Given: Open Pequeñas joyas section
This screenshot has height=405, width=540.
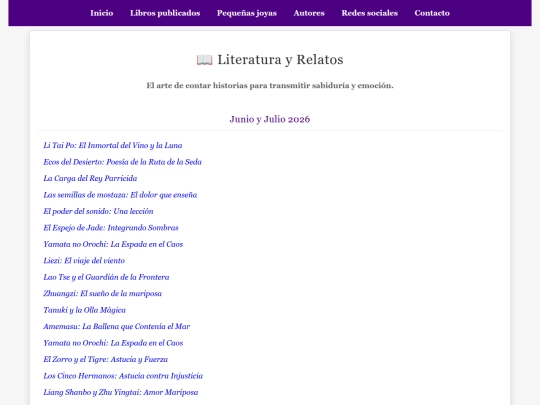Looking at the screenshot, I should 247,13.
